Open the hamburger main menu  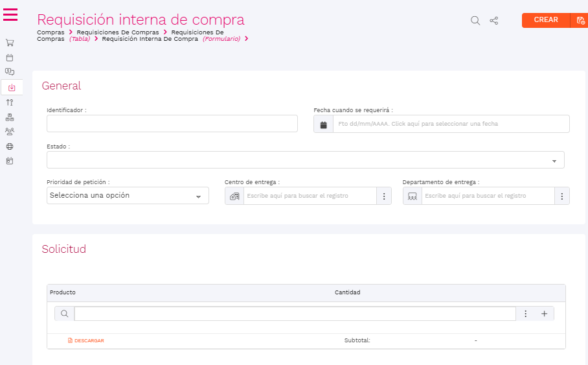10,14
